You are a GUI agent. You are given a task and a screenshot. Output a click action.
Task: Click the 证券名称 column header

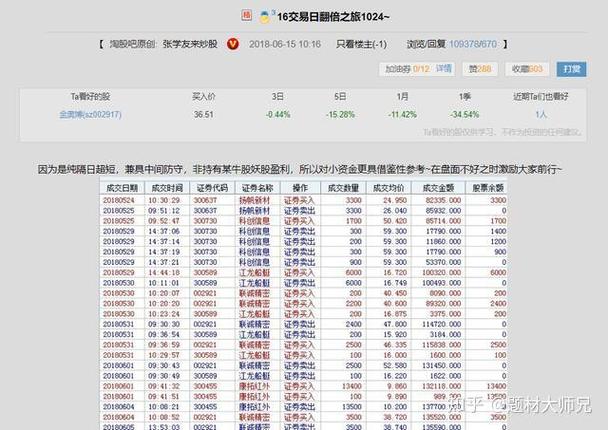(257, 188)
